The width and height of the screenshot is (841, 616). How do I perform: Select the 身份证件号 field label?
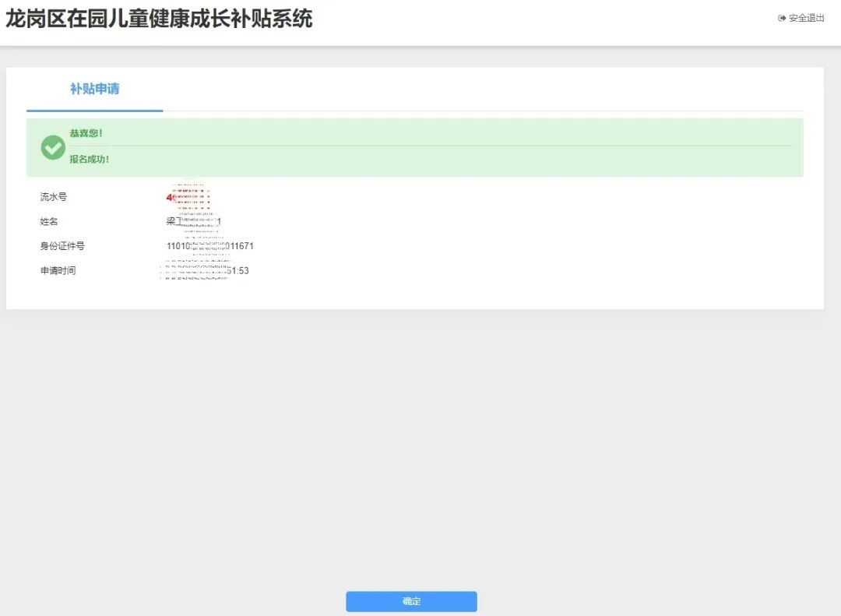tap(62, 246)
